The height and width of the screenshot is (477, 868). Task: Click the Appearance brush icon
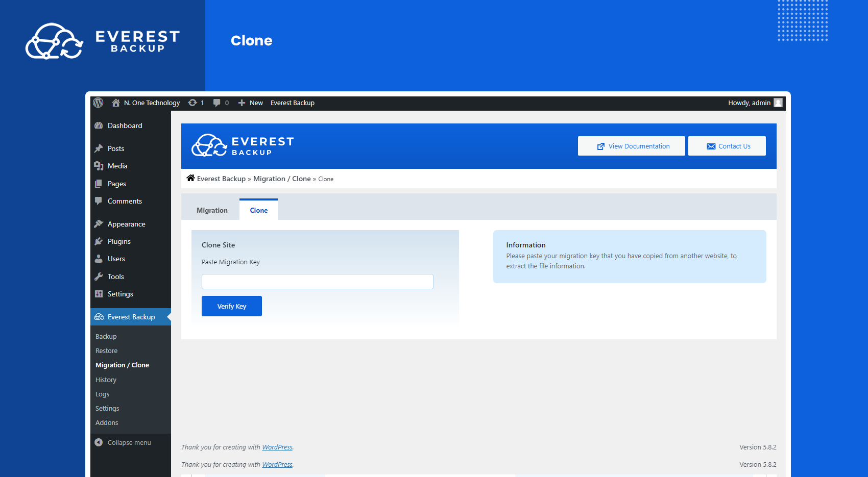click(x=99, y=224)
